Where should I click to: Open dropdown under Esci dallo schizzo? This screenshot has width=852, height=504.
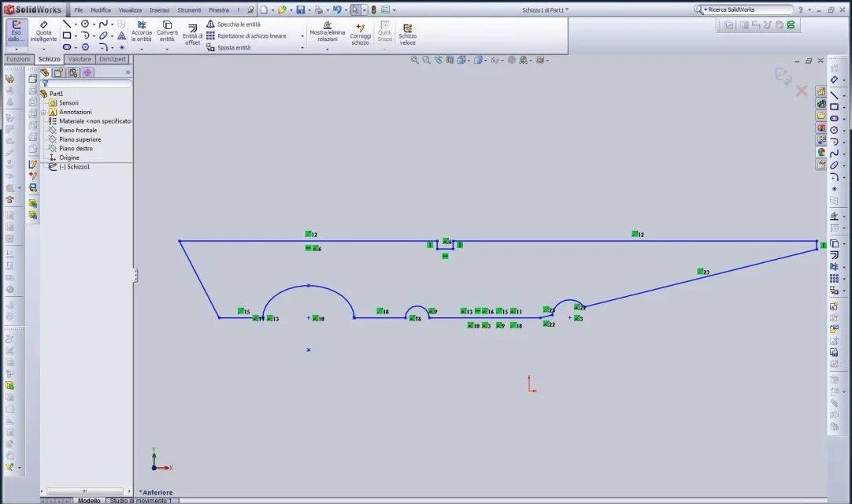[17, 50]
